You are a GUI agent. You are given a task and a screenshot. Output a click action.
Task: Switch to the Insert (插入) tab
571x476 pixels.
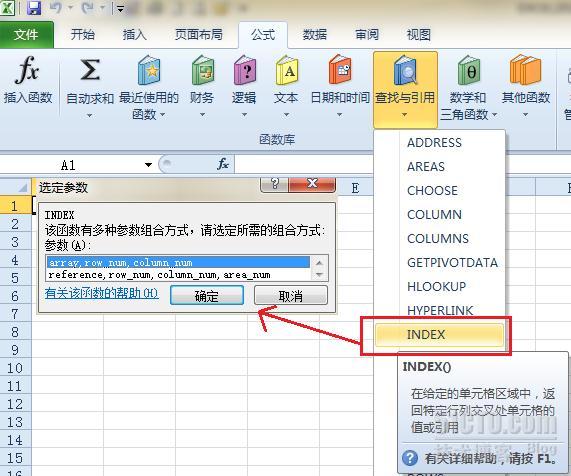click(x=135, y=35)
